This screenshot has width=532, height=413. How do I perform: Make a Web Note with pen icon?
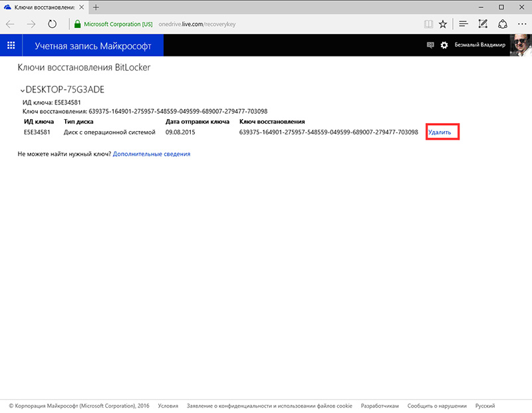click(483, 24)
